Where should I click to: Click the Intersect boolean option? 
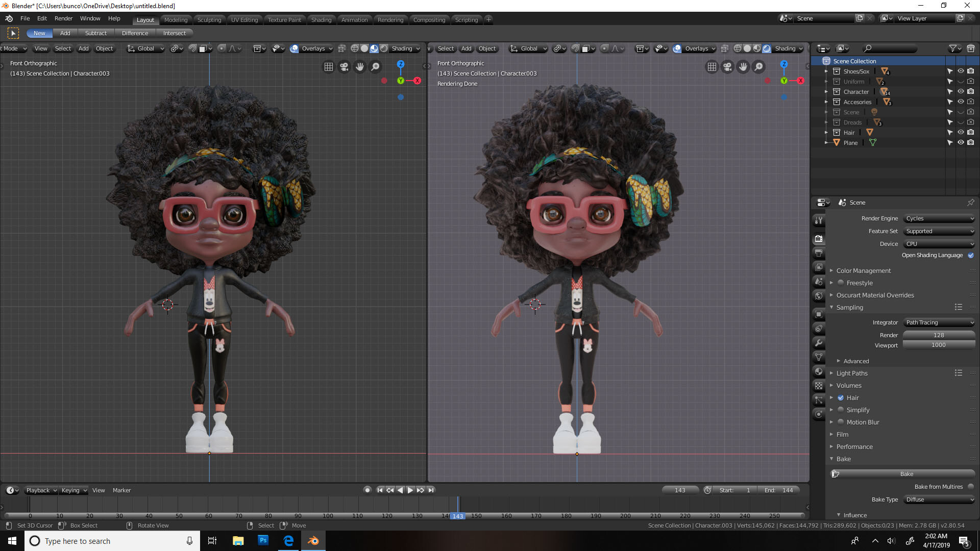point(175,33)
